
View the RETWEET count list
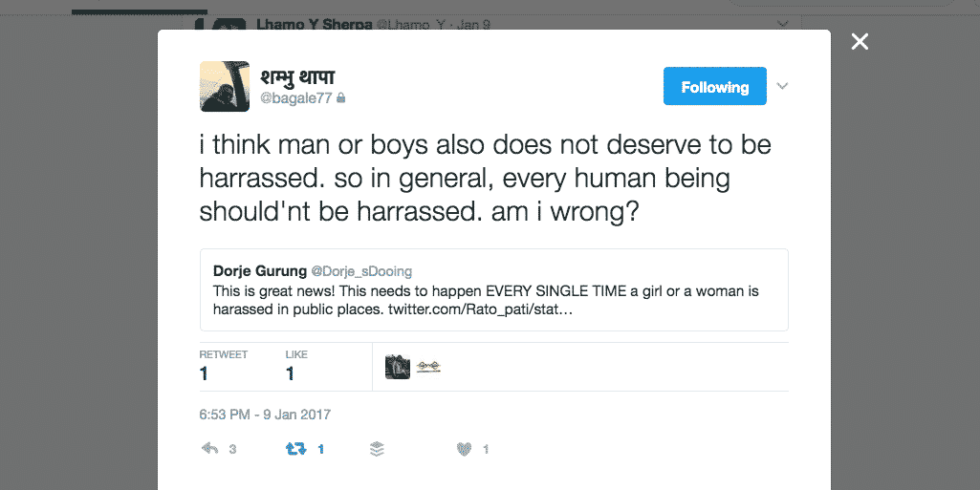(223, 366)
